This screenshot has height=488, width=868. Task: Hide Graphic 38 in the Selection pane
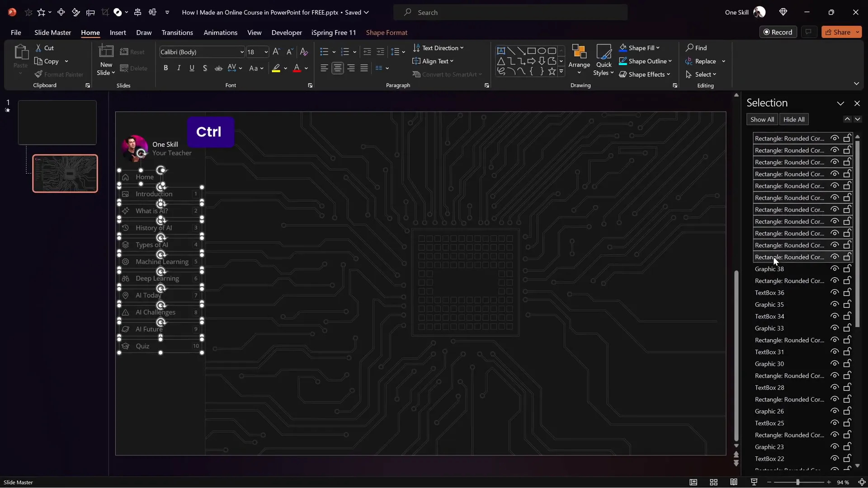click(834, 269)
